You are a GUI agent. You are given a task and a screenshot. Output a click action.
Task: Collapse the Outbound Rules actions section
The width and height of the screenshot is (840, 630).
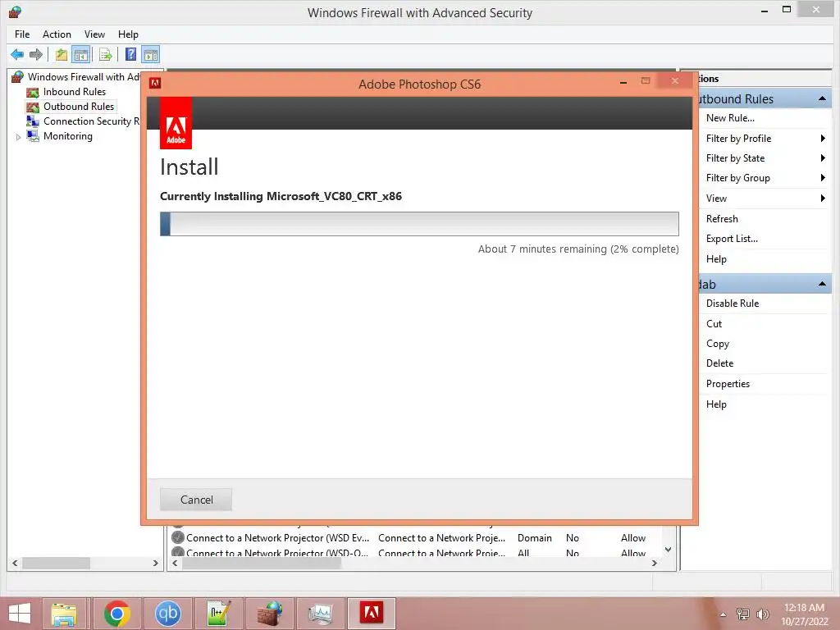[822, 98]
